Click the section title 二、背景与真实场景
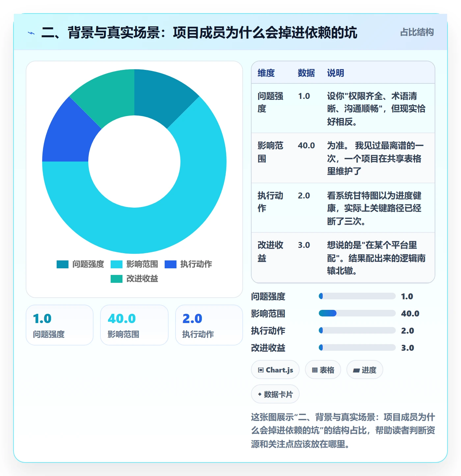This screenshot has height=476, width=461. (x=199, y=33)
